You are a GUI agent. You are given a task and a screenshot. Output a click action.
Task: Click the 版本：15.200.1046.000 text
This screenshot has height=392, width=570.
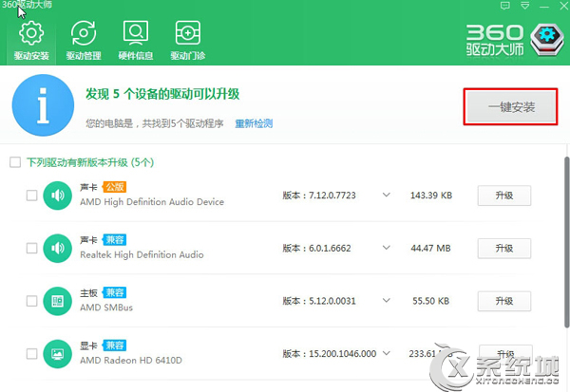coord(330,353)
